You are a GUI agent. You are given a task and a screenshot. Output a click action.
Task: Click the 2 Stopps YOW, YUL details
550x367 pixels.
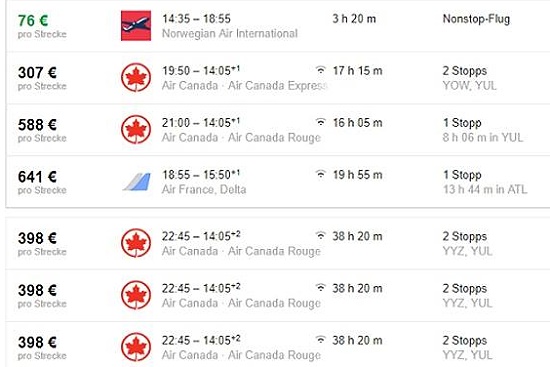(x=469, y=78)
